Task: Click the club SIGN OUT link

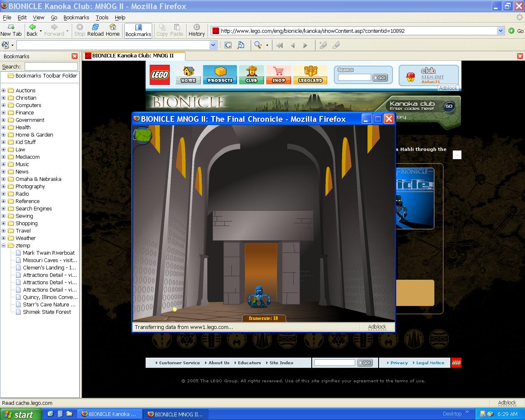Action: tap(432, 77)
